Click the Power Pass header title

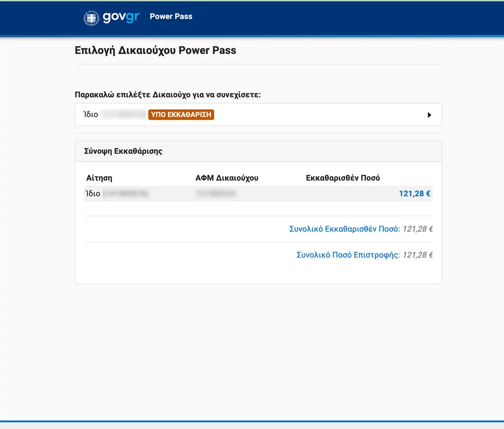pyautogui.click(x=171, y=16)
